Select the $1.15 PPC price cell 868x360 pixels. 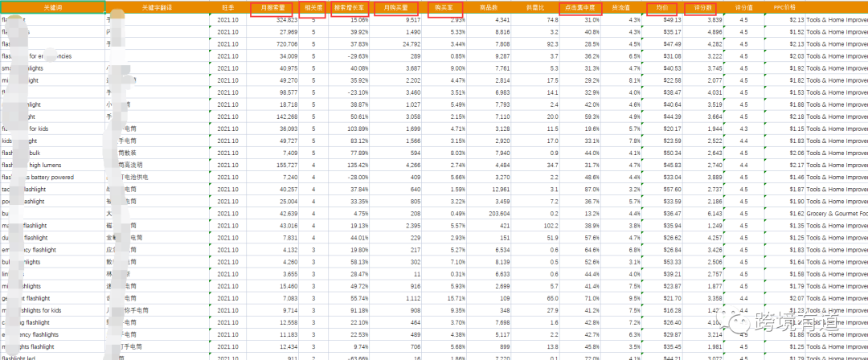click(784, 129)
